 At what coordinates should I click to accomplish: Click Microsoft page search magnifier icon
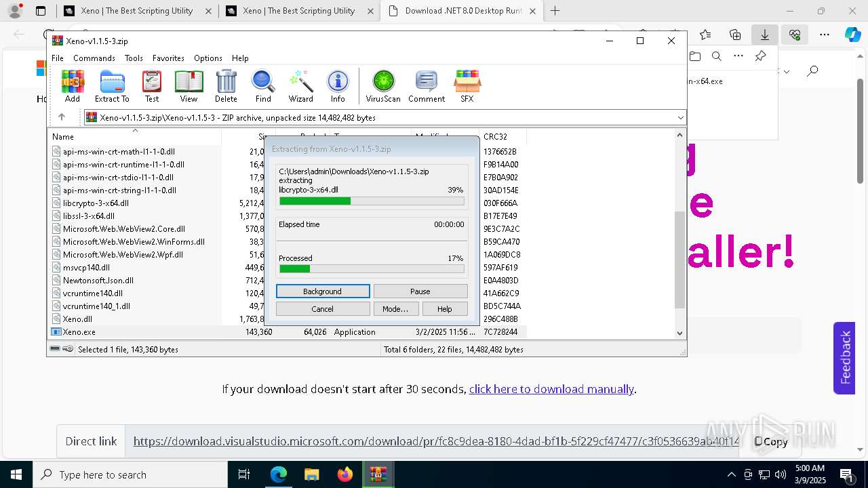[812, 70]
